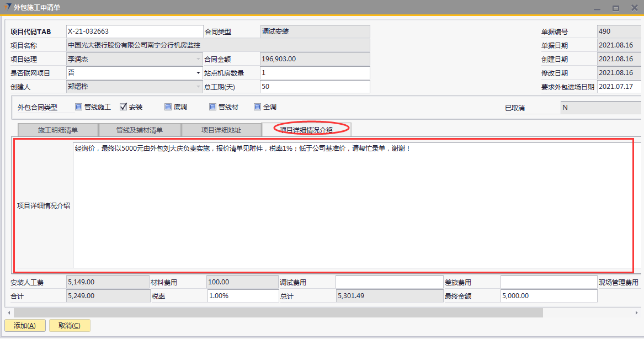Focus the 最终金额 field

click(x=549, y=296)
